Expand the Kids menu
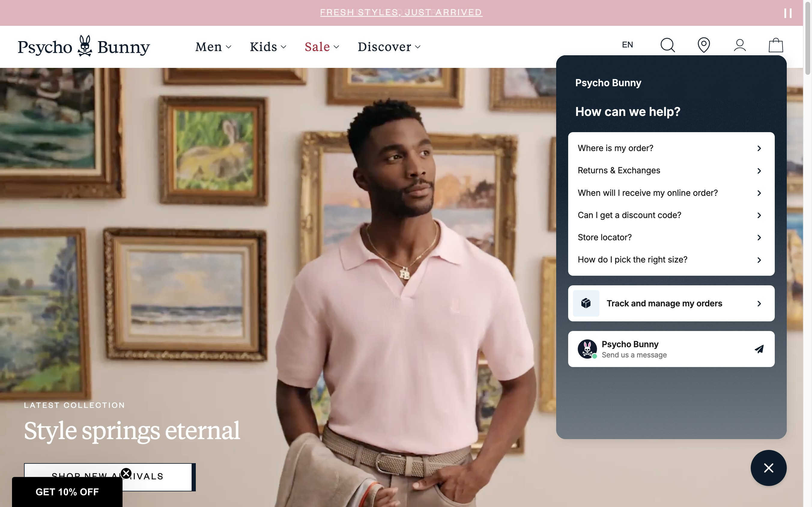This screenshot has height=507, width=812. coord(268,47)
